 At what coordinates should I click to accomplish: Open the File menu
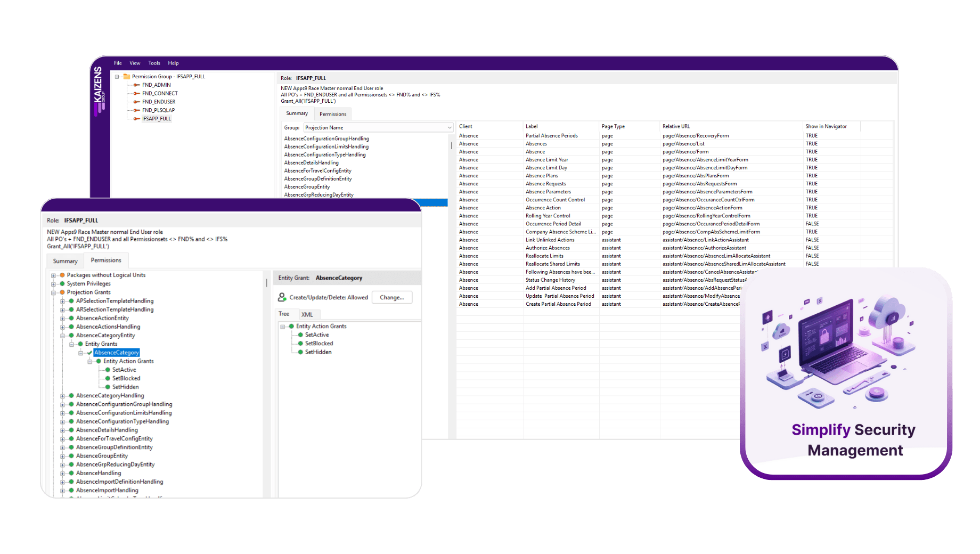[x=118, y=63]
